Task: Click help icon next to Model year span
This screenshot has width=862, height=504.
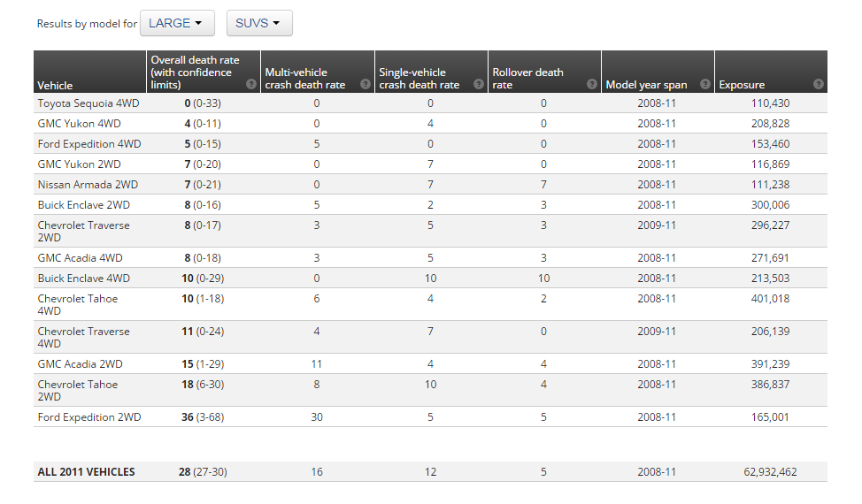Action: click(x=705, y=85)
